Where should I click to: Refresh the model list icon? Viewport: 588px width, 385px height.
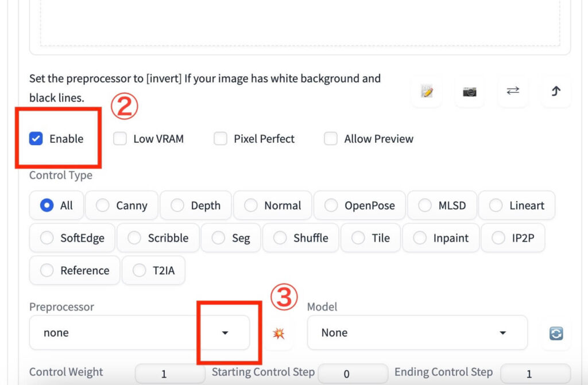click(556, 333)
